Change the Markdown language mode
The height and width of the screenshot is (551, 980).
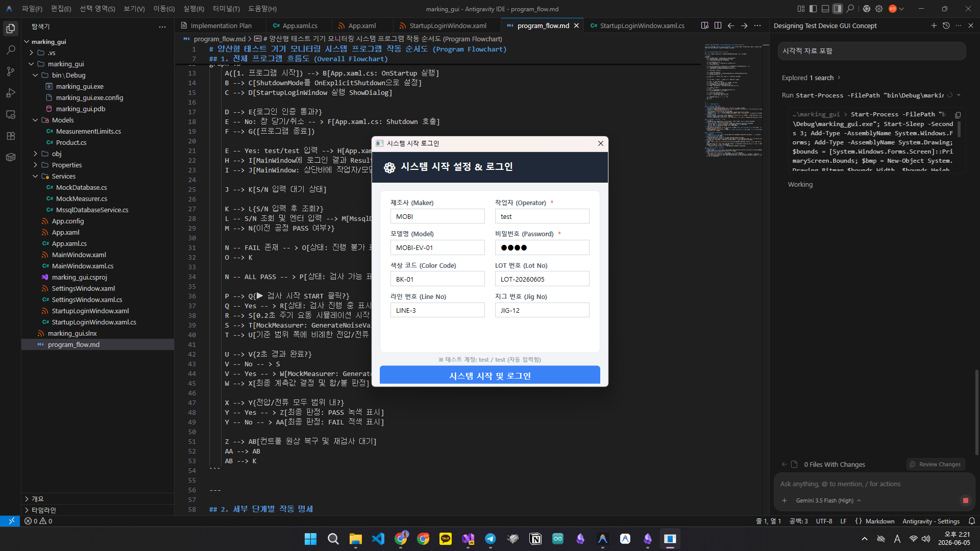880,521
